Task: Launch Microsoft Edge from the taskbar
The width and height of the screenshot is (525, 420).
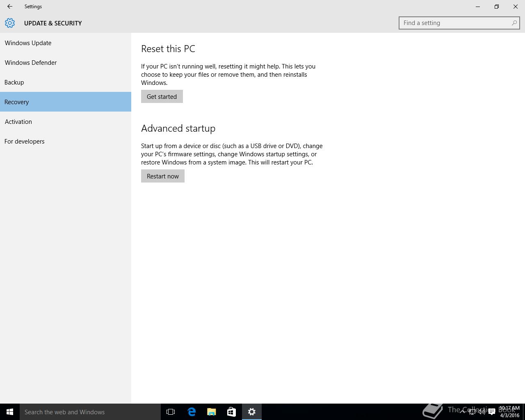Action: pos(192,412)
